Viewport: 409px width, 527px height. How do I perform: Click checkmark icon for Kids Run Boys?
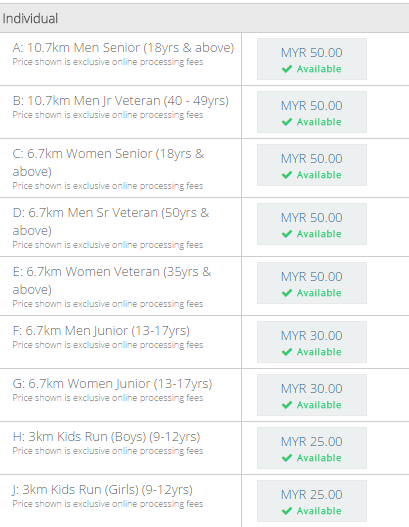coord(287,458)
